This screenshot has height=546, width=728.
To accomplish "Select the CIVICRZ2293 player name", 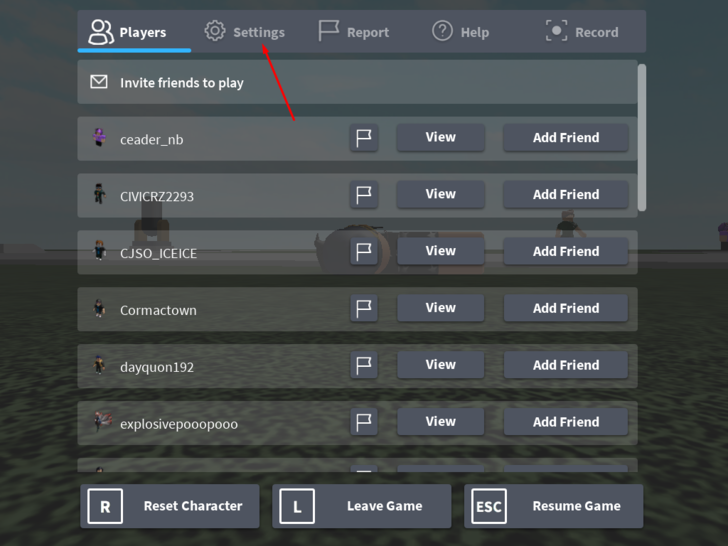I will 157,196.
